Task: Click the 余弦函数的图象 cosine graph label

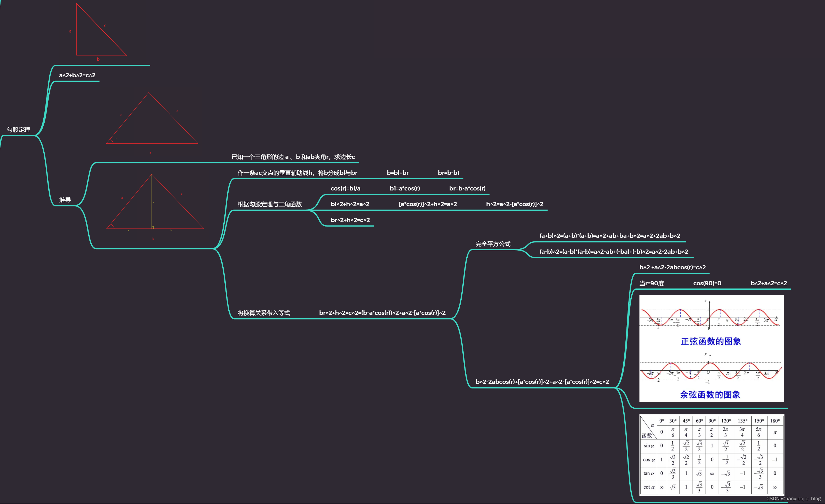Action: pyautogui.click(x=710, y=395)
